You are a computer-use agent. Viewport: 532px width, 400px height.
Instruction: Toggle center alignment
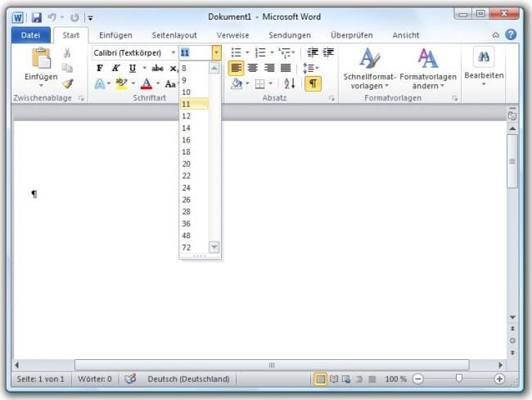click(252, 68)
